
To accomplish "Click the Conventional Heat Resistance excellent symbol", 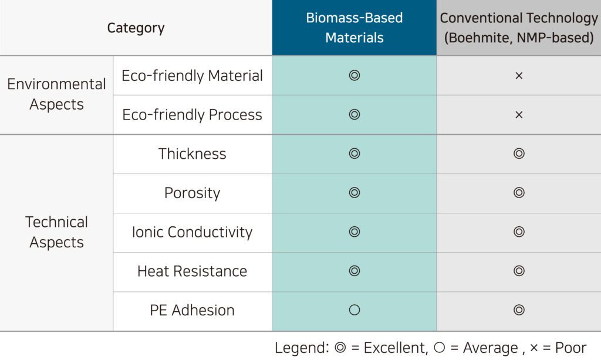I will 519,271.
